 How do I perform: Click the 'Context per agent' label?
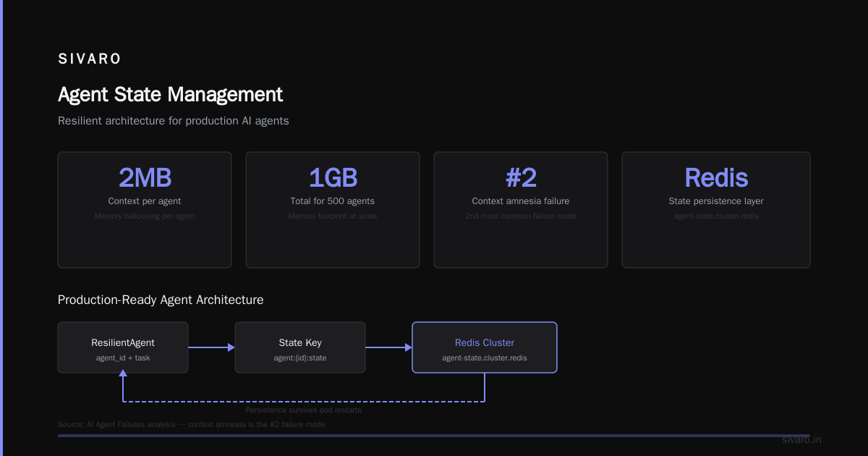tap(145, 201)
